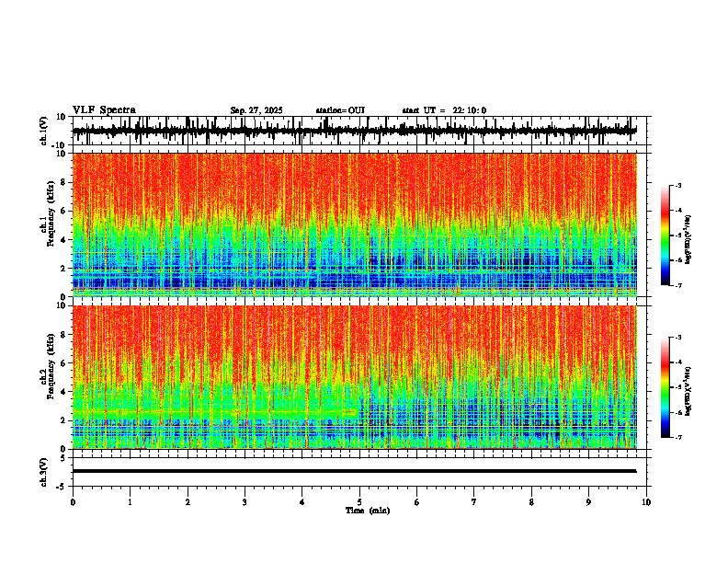
Task: Click the "ch.1(V)" waveform axis label
Action: coord(44,131)
